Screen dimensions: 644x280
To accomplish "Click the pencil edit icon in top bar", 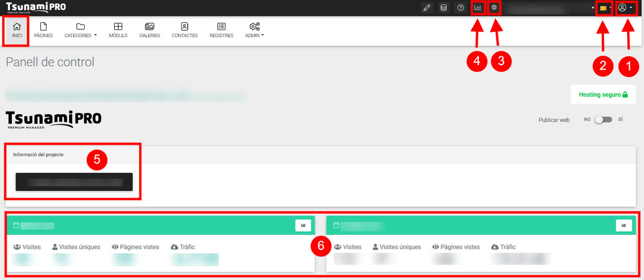I will [427, 8].
